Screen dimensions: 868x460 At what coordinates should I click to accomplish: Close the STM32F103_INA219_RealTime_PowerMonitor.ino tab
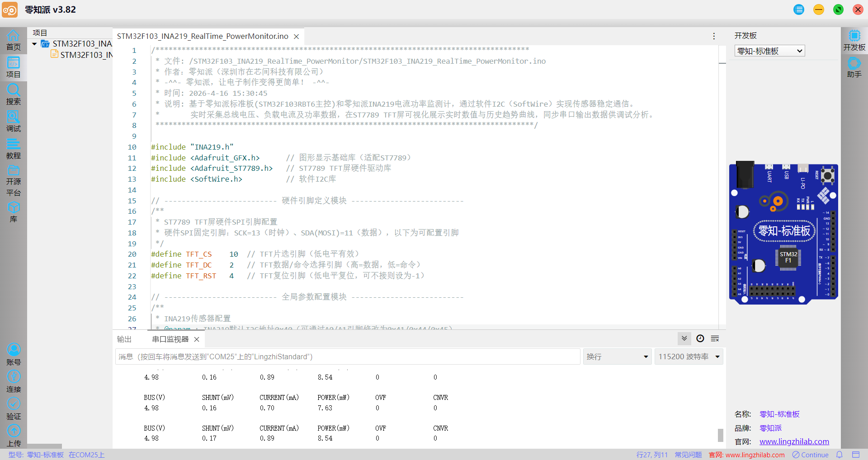[297, 37]
